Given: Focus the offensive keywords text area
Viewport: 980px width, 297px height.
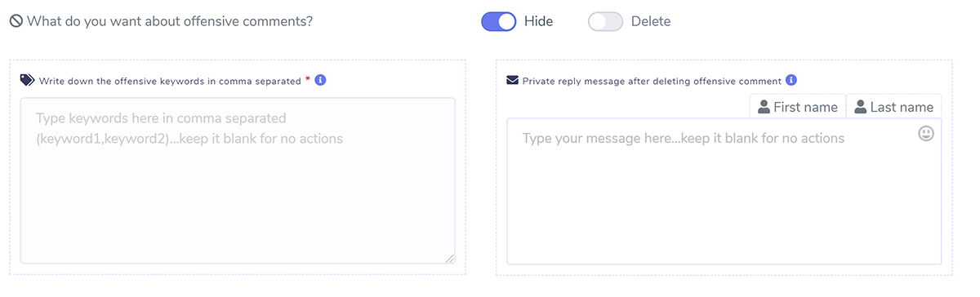Looking at the screenshot, I should [x=238, y=180].
